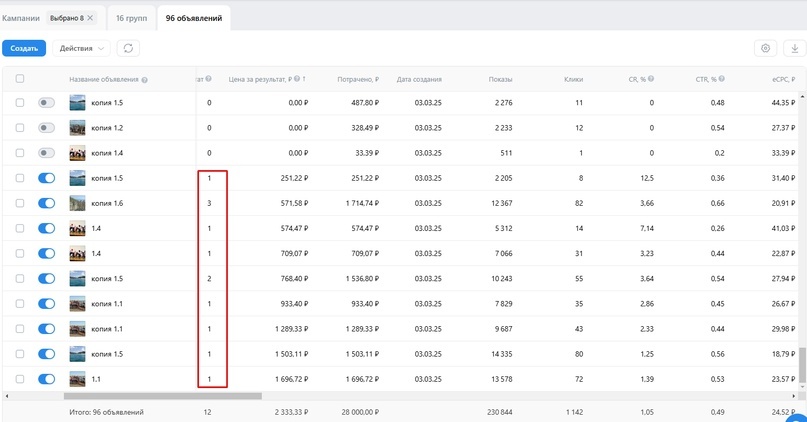Click the vertical scrollbar thumb
Viewport: 807px width, 422px height.
coord(802,363)
